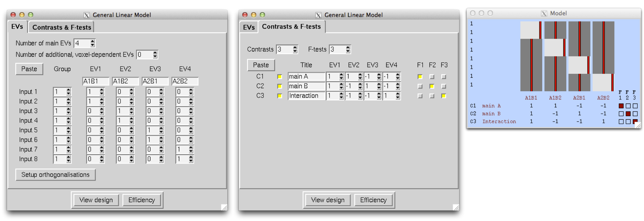
Task: Click the Efficiency button in right window
Action: tap(373, 200)
